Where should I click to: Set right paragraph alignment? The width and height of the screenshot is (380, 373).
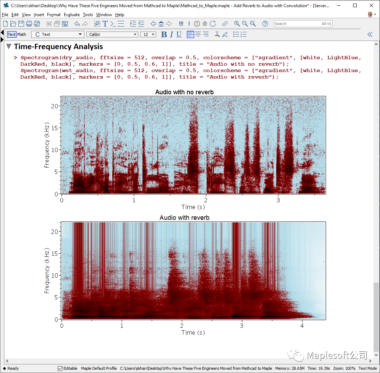pyautogui.click(x=206, y=34)
